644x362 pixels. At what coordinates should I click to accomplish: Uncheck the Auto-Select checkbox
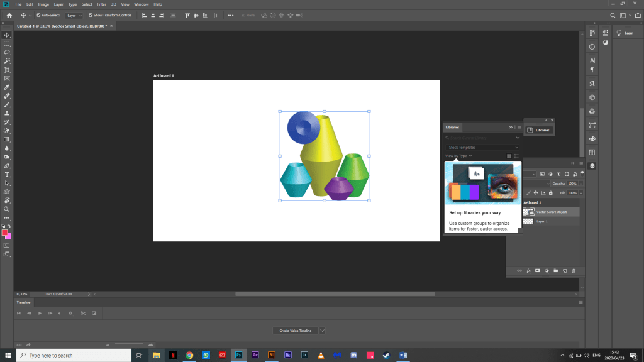pos(38,15)
